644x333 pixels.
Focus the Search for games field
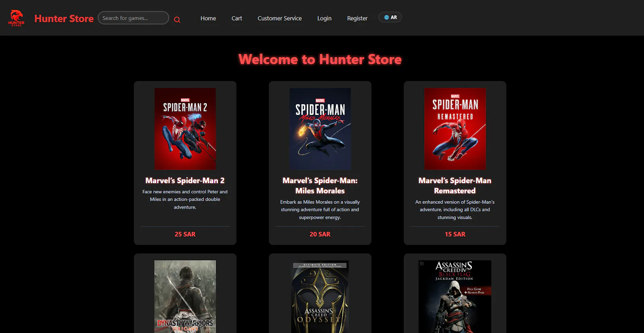coord(133,18)
